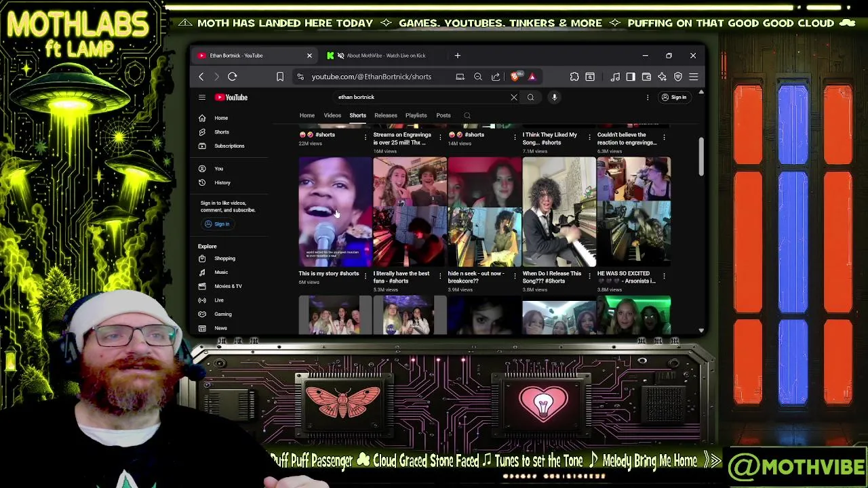The width and height of the screenshot is (868, 488).
Task: Bookmark this page with the bookmark icon
Action: pos(280,77)
